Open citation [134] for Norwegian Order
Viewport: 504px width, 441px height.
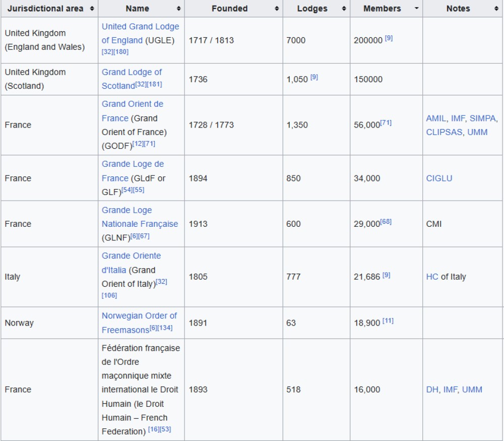[165, 328]
